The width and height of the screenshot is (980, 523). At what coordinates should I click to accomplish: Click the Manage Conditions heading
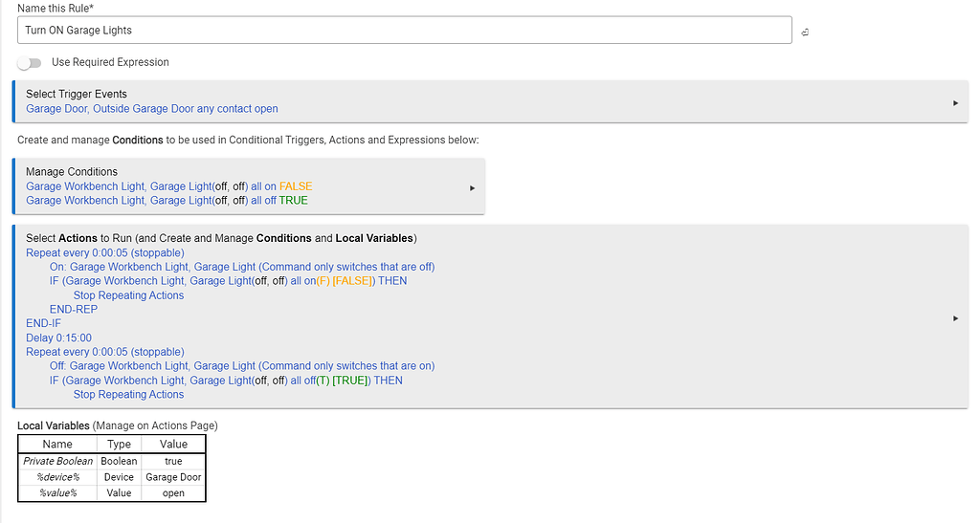coord(72,172)
